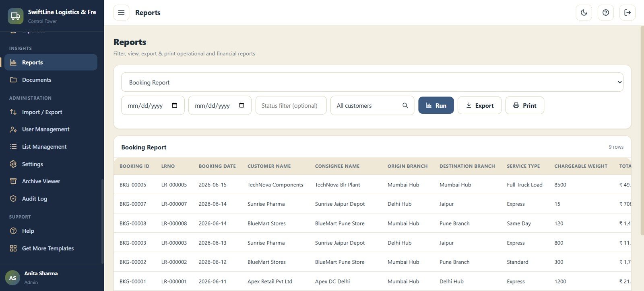Click the logout icon in header
This screenshot has width=644, height=291.
tap(627, 12)
